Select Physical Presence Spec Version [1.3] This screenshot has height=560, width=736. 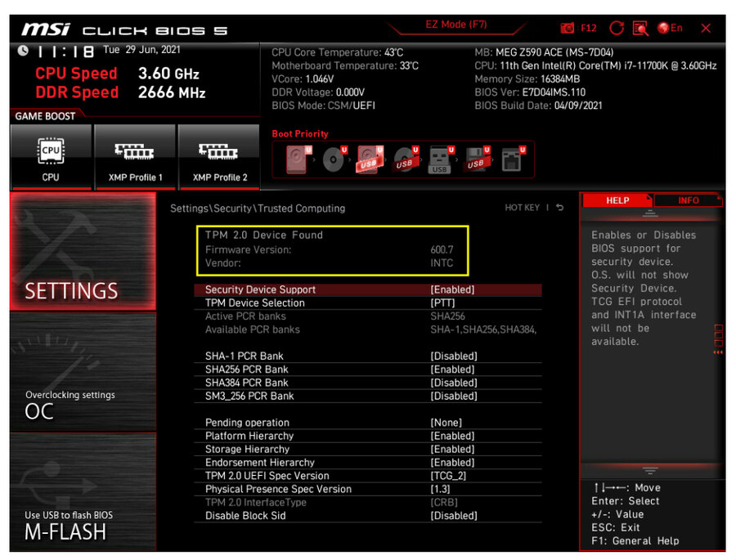pos(367,489)
